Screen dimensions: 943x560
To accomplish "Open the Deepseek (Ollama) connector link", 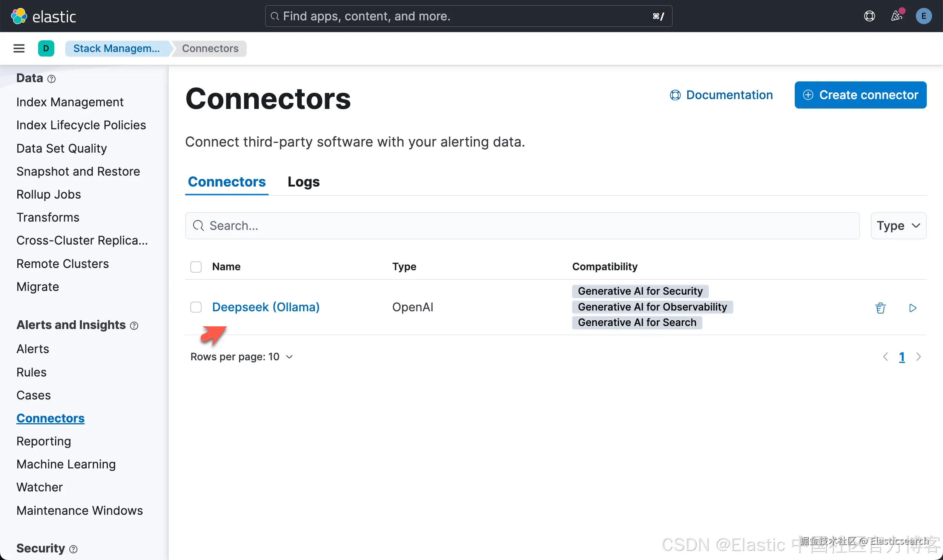I will coord(266,307).
